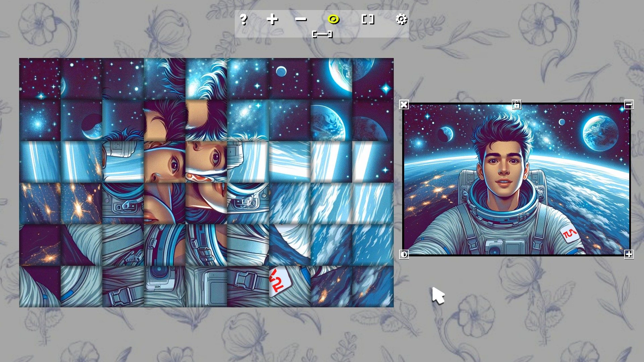Click the top-left starry corner tile
Screen dimensions: 644x362
point(40,79)
